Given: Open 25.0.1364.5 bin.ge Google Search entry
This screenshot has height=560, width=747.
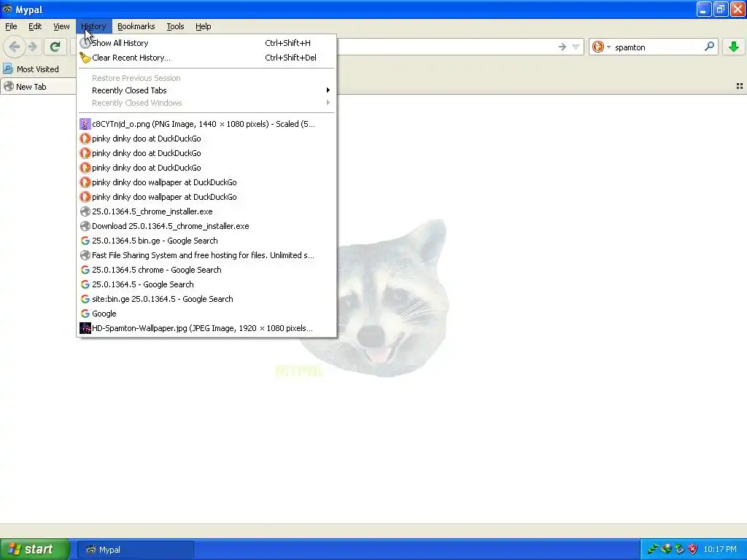Looking at the screenshot, I should coord(206,241).
